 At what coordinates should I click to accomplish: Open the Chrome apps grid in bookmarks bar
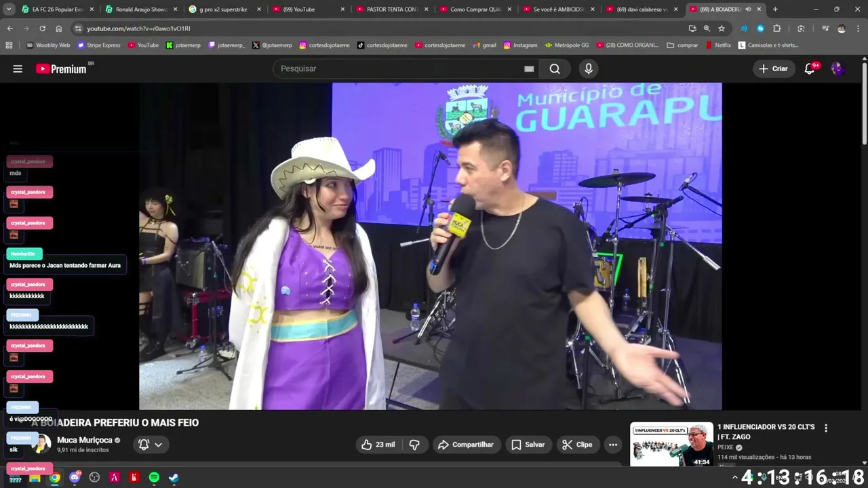pos(9,45)
